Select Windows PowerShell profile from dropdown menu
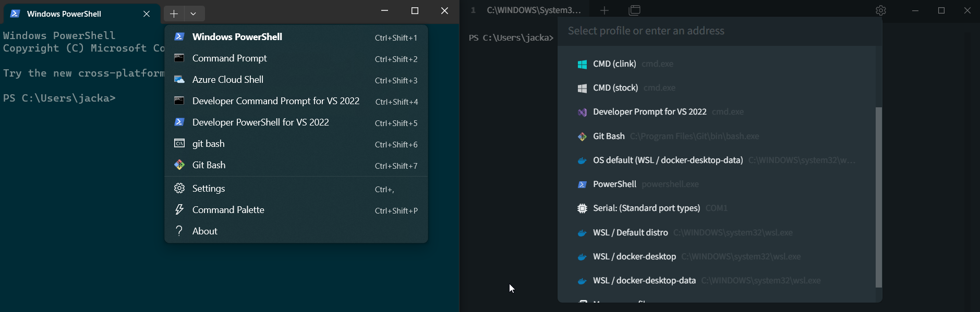This screenshot has height=312, width=980. tap(296, 37)
